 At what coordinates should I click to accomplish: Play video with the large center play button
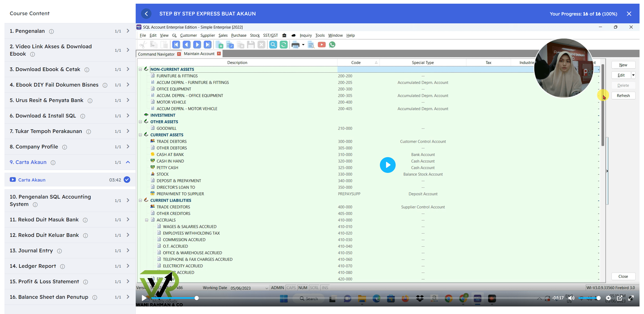coord(388,165)
